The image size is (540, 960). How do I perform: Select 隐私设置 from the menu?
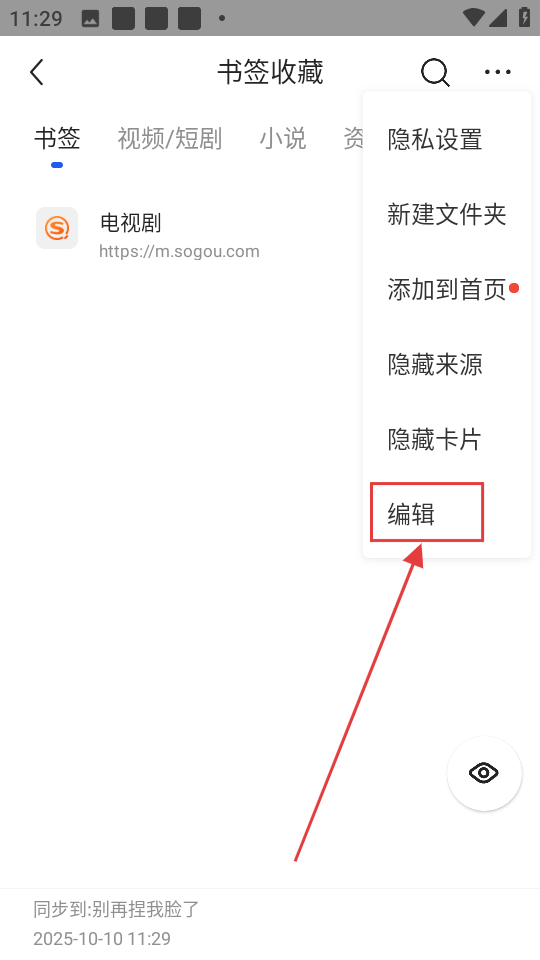(435, 140)
